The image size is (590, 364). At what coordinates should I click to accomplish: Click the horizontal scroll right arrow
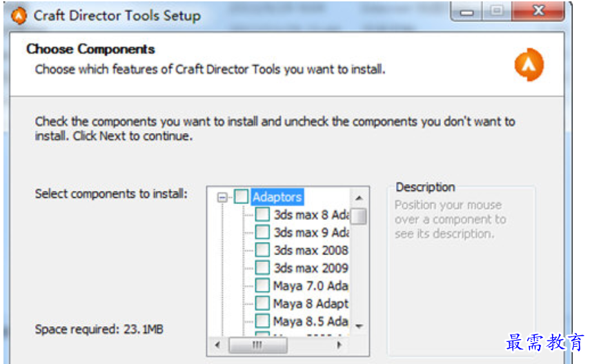coord(339,345)
